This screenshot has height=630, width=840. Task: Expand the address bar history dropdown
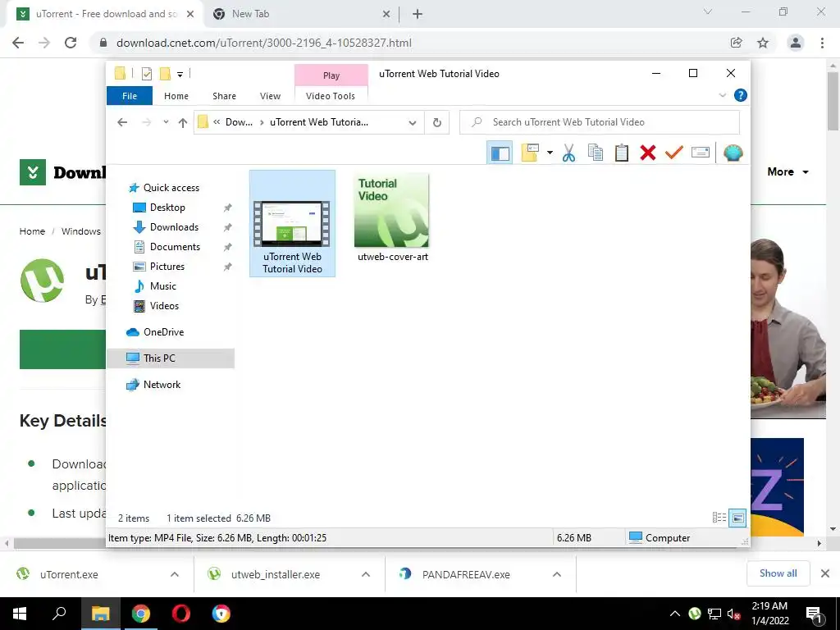point(413,123)
